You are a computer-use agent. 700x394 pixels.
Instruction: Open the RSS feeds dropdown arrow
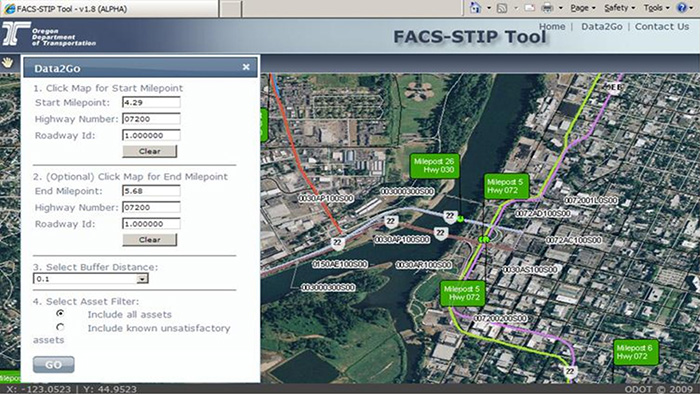(x=516, y=8)
